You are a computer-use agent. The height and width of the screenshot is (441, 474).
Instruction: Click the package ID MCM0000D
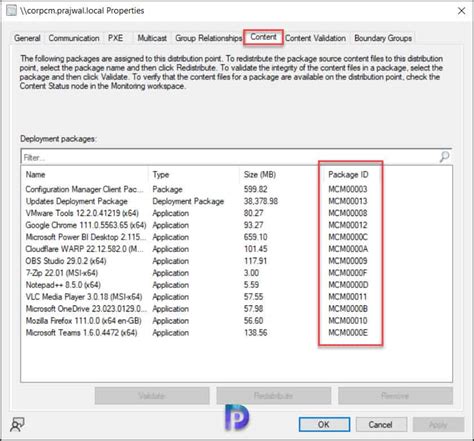click(348, 285)
